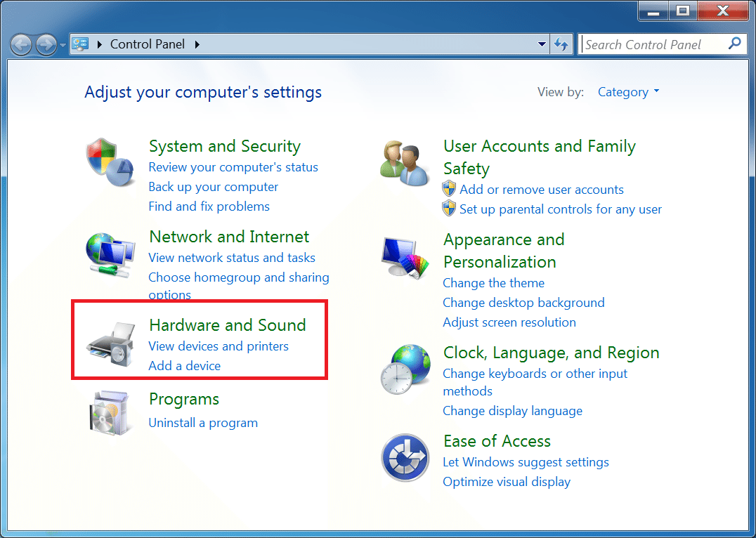Maximize the Control Panel window
This screenshot has width=756, height=538.
pos(683,11)
